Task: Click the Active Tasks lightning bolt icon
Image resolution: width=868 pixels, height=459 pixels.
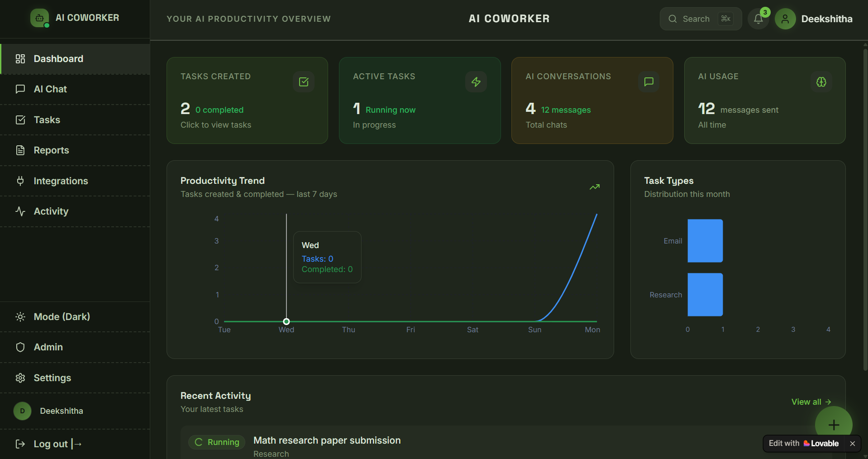Action: (476, 82)
